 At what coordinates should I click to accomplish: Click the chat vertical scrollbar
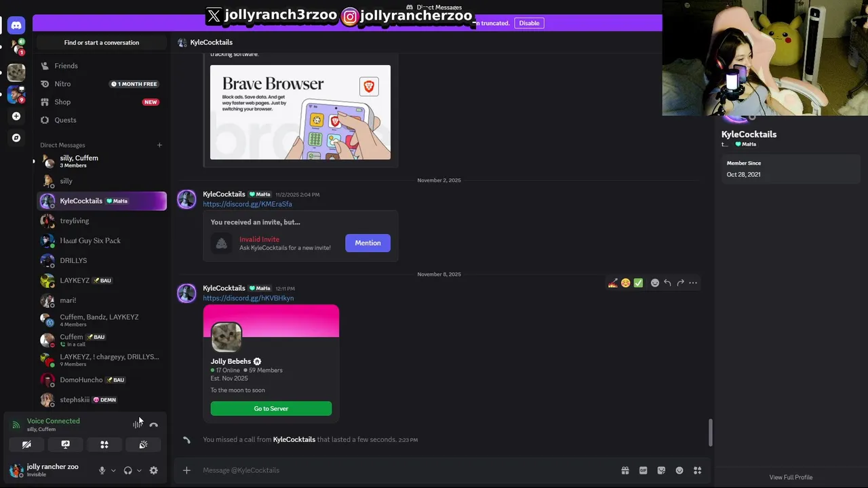point(711,432)
